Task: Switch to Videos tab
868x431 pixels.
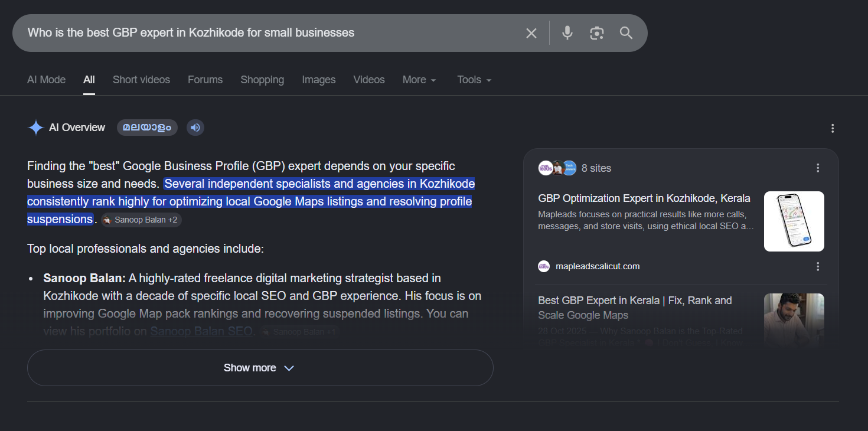Action: coord(369,80)
